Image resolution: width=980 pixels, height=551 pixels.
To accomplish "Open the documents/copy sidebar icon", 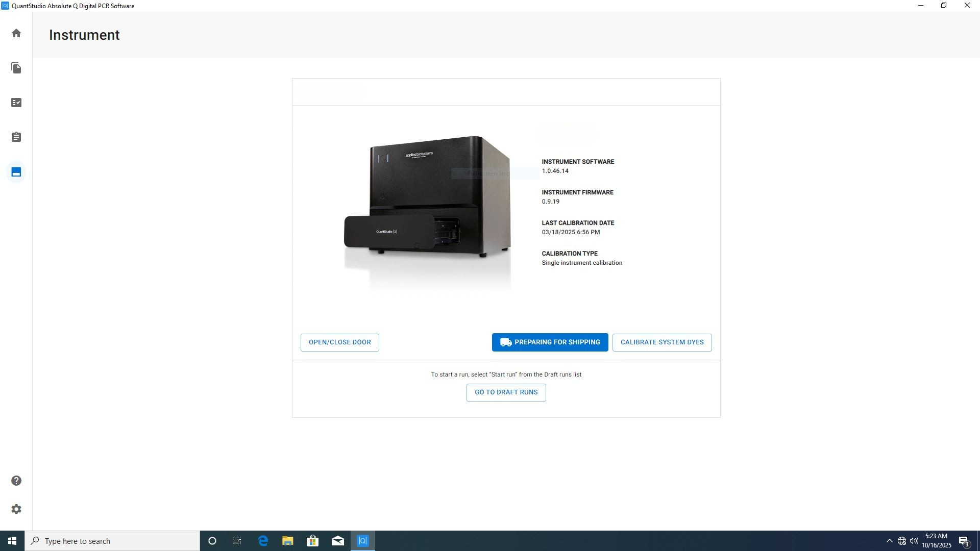I will 16,68.
